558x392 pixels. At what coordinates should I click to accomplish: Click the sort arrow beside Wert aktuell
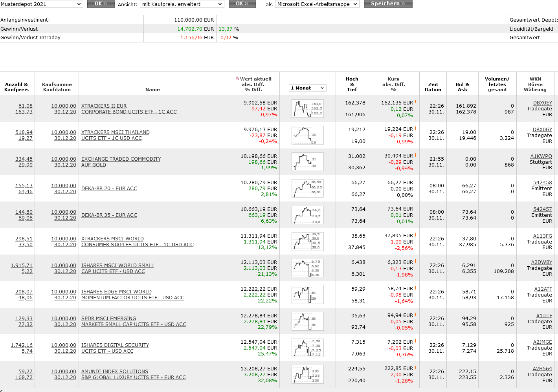pyautogui.click(x=237, y=79)
